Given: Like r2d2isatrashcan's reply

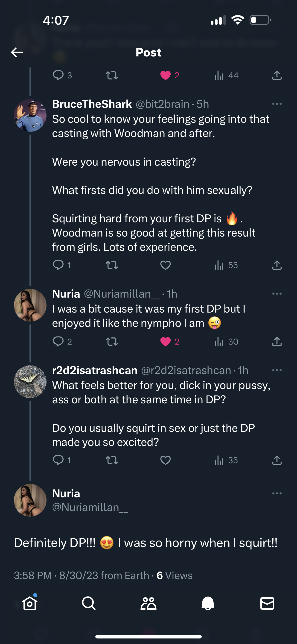Looking at the screenshot, I should [165, 460].
